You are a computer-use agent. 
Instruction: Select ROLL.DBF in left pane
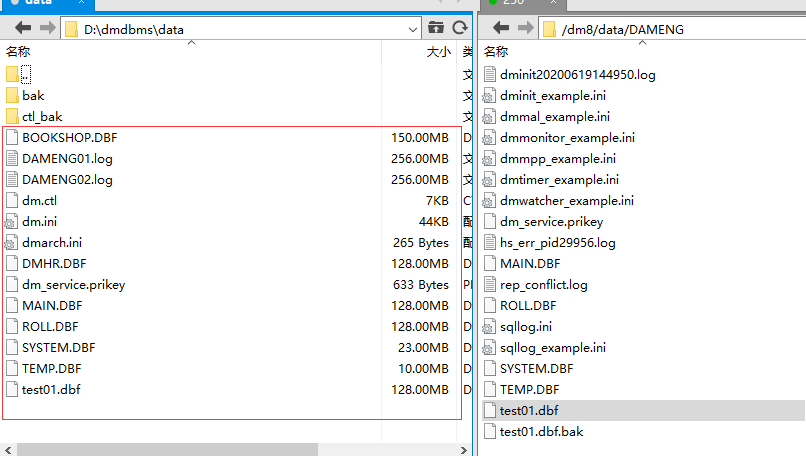50,326
